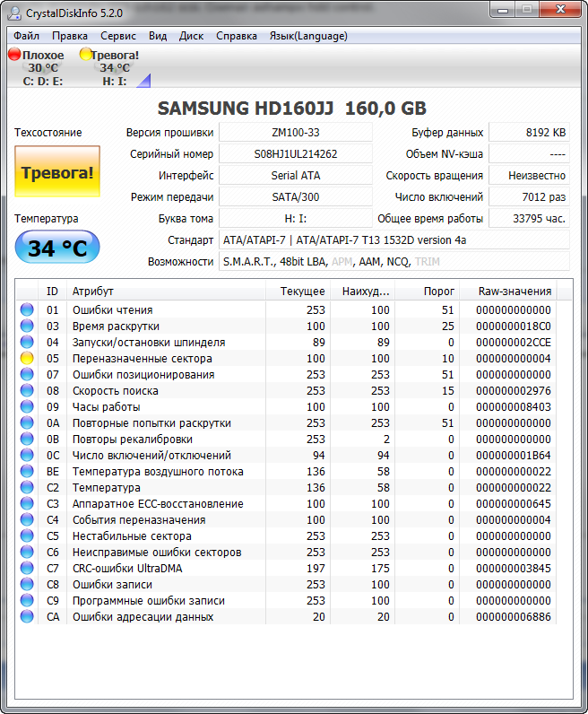The width and height of the screenshot is (588, 714).
Task: Select the Плохое 30 °C disk tab
Action: 42,67
